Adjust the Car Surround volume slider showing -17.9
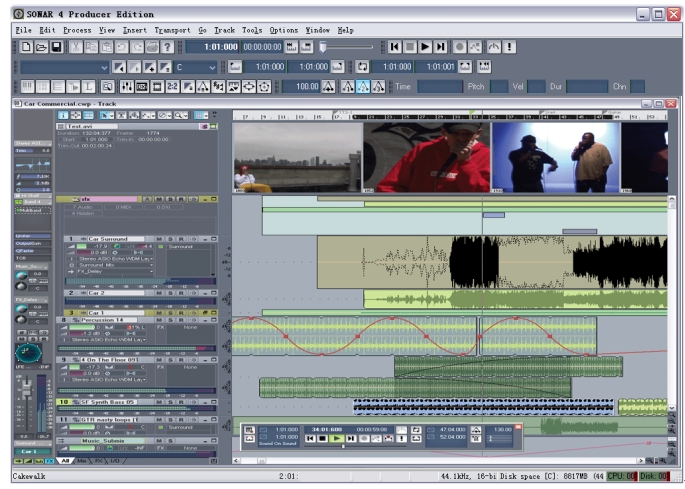Viewport: 685px width, 489px height. click(93, 246)
